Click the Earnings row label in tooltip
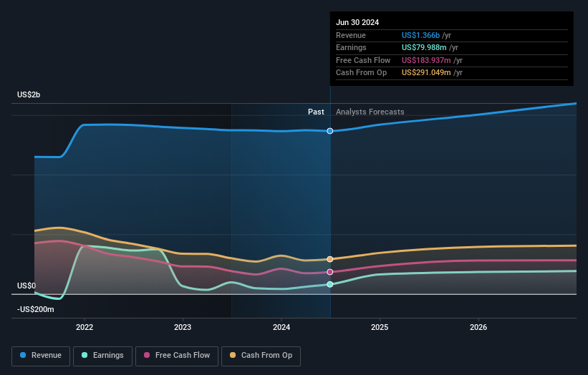 [x=351, y=47]
